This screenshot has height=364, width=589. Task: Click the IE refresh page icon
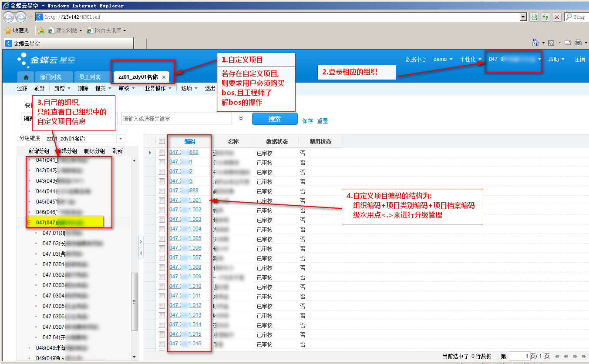tap(545, 17)
